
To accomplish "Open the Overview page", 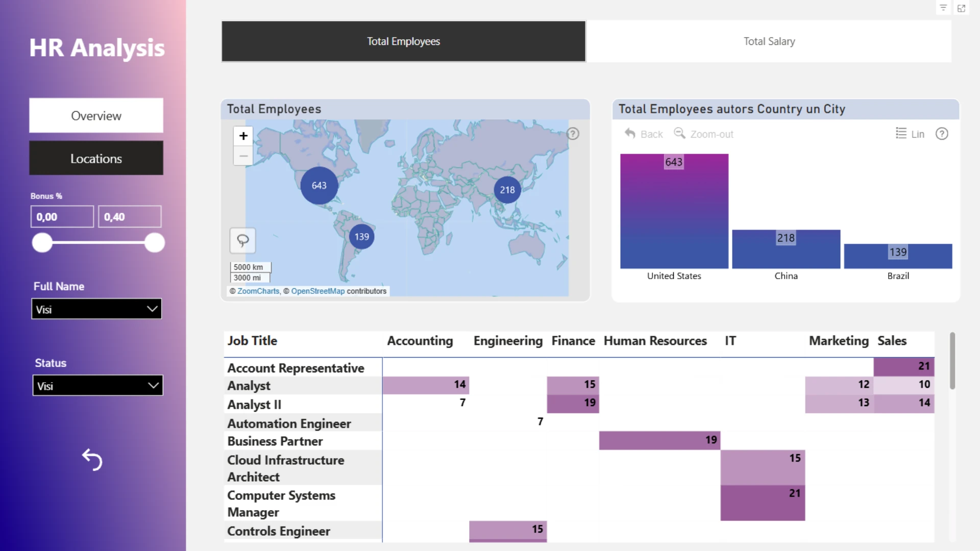I will (96, 116).
